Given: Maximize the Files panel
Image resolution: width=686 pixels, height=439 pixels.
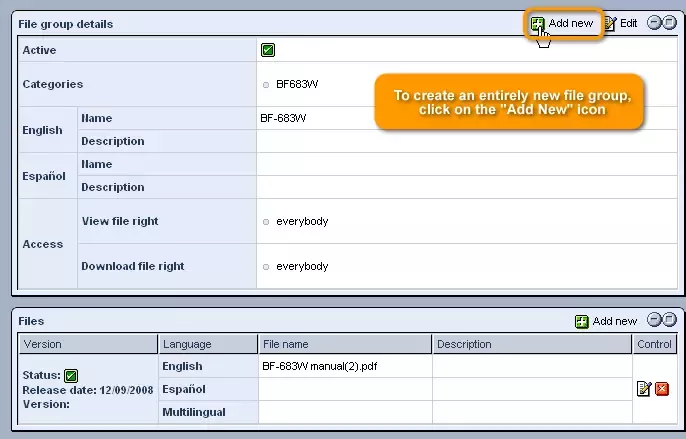Looking at the screenshot, I should pyautogui.click(x=669, y=320).
